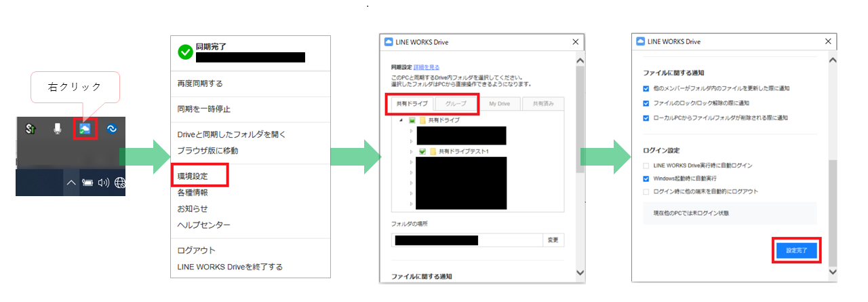The image size is (868, 302).
Task: Expand the 共有ドライブテスト1 folder node
Action: click(x=411, y=151)
